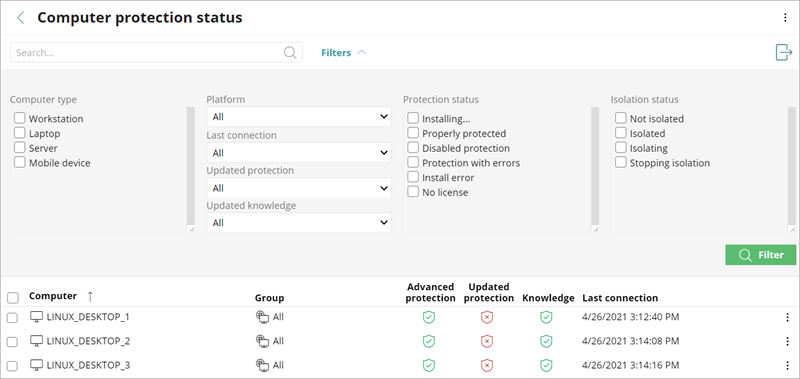Click the export list icon
Image resolution: width=800 pixels, height=379 pixels.
point(784,52)
